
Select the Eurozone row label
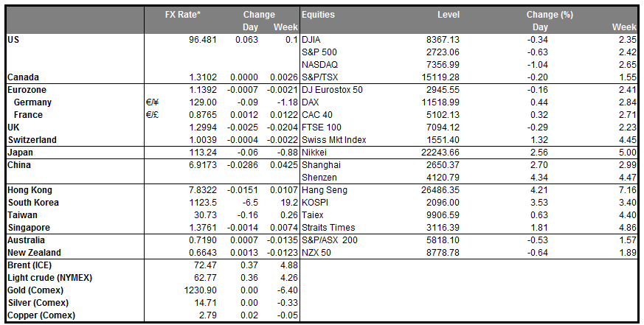click(28, 89)
